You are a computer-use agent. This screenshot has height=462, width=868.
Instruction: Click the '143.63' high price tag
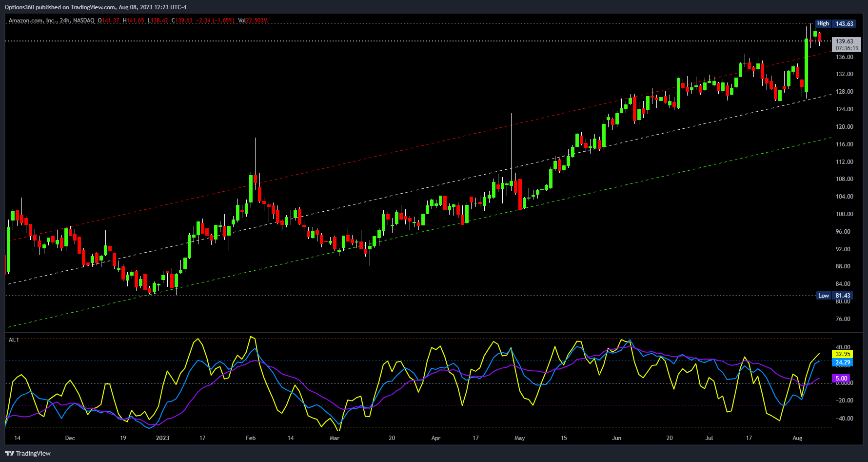[844, 23]
